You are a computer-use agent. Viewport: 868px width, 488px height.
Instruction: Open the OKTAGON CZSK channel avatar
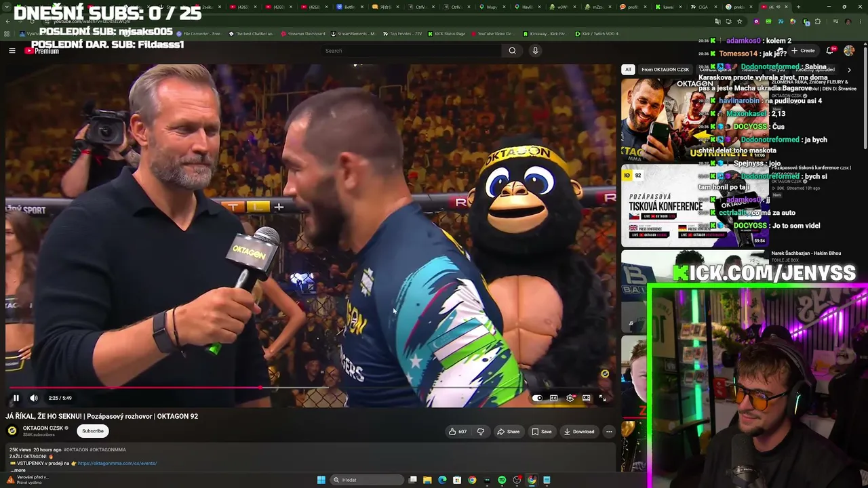[x=12, y=431]
